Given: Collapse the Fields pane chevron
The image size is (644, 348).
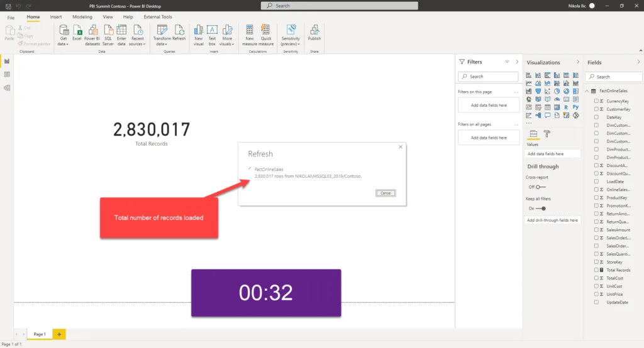Looking at the screenshot, I should (x=639, y=62).
